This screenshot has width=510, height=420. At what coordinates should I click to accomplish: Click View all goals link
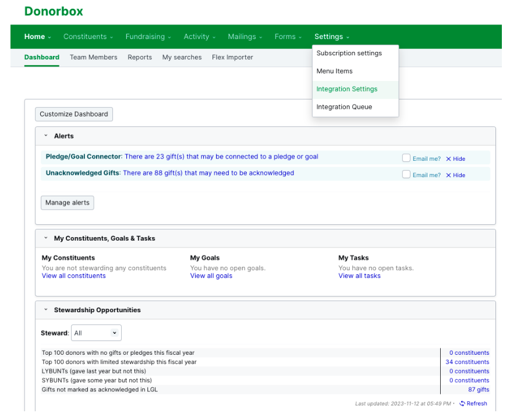[211, 276]
